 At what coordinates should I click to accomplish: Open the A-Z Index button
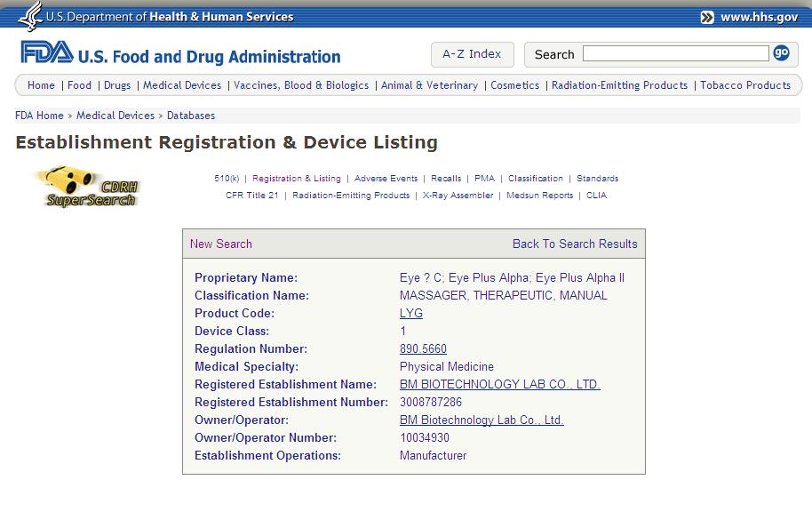coord(473,54)
